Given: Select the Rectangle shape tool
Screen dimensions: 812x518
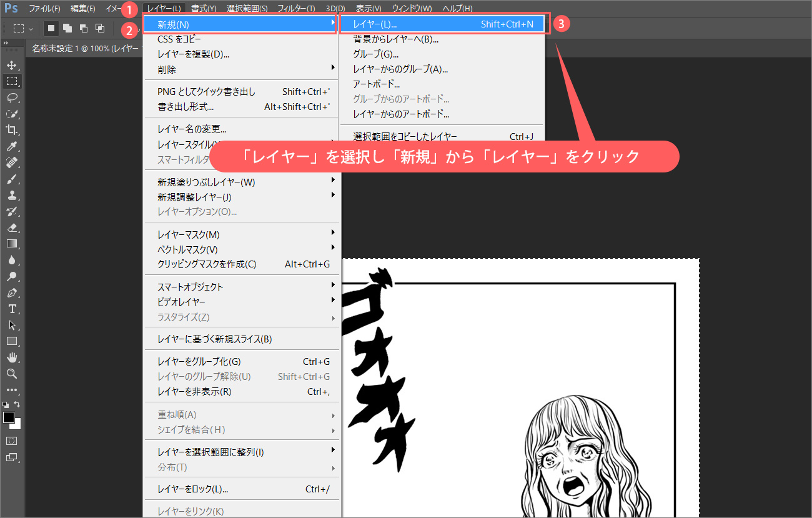Looking at the screenshot, I should (x=11, y=341).
